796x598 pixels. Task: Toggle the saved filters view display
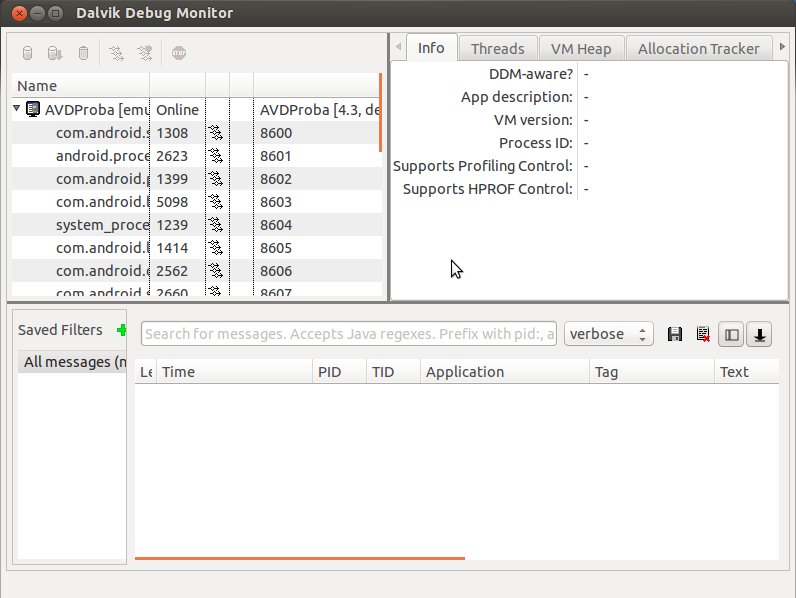pyautogui.click(x=731, y=335)
